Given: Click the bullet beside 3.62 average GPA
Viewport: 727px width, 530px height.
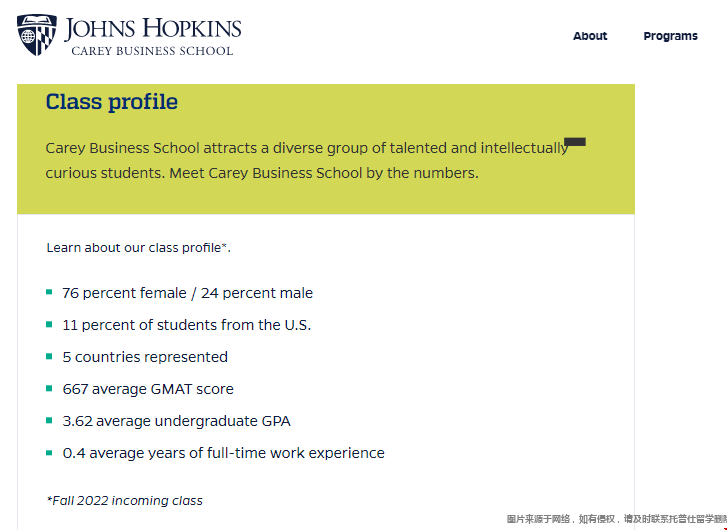Looking at the screenshot, I should click(x=49, y=420).
